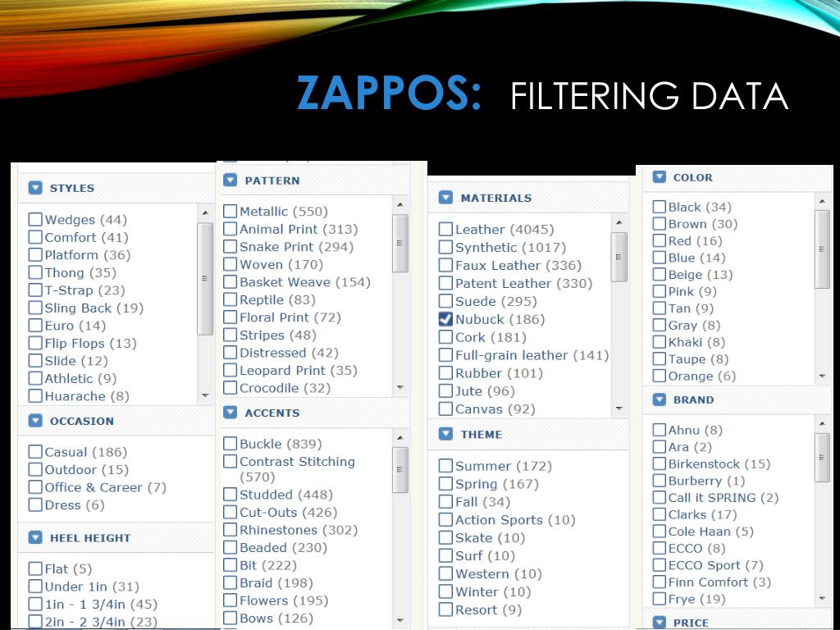The width and height of the screenshot is (840, 630).
Task: Check the Black color checkbox
Action: pos(660,207)
